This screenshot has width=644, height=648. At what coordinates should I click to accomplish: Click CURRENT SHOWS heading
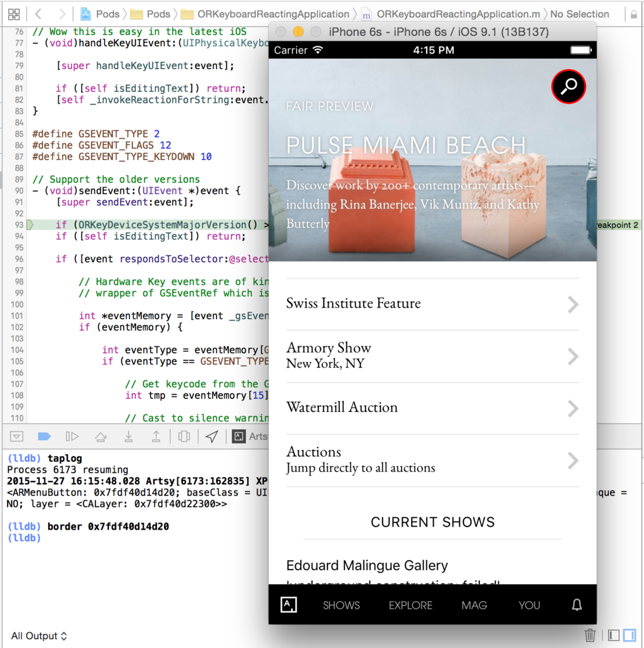click(x=432, y=522)
